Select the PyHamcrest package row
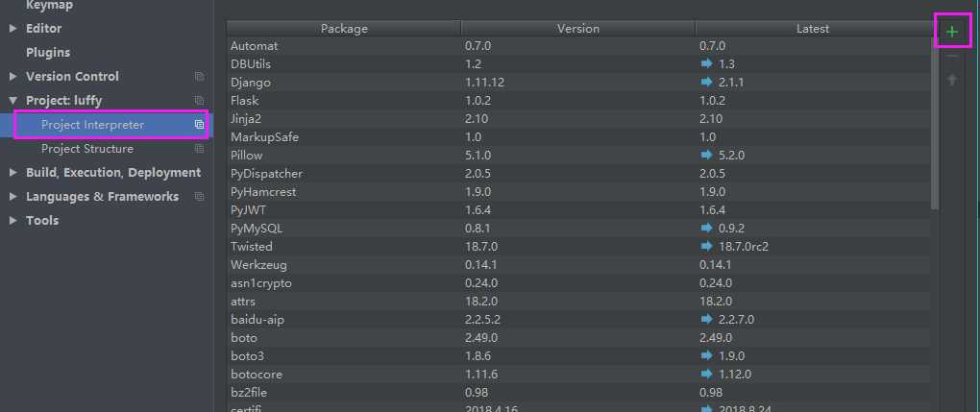Viewport: 980px width, 412px height. [x=578, y=192]
